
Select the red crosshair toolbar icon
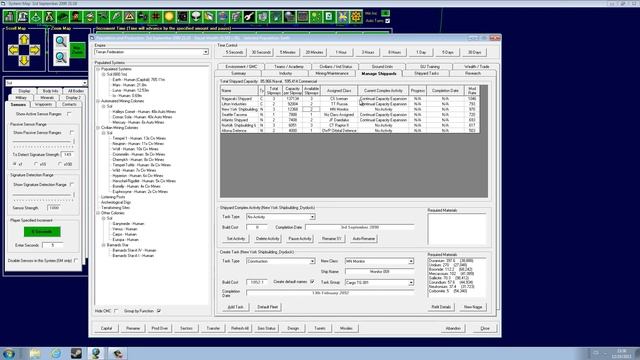pyautogui.click(x=156, y=17)
